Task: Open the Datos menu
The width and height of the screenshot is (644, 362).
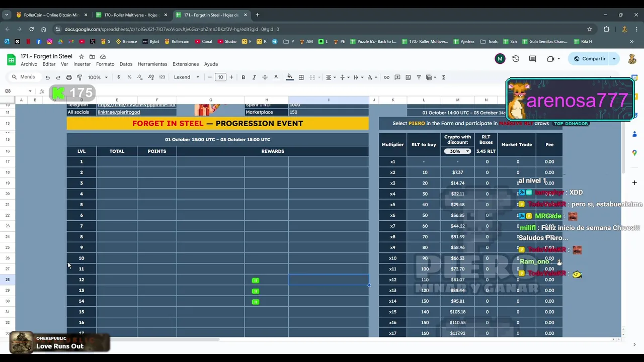Action: click(126, 64)
